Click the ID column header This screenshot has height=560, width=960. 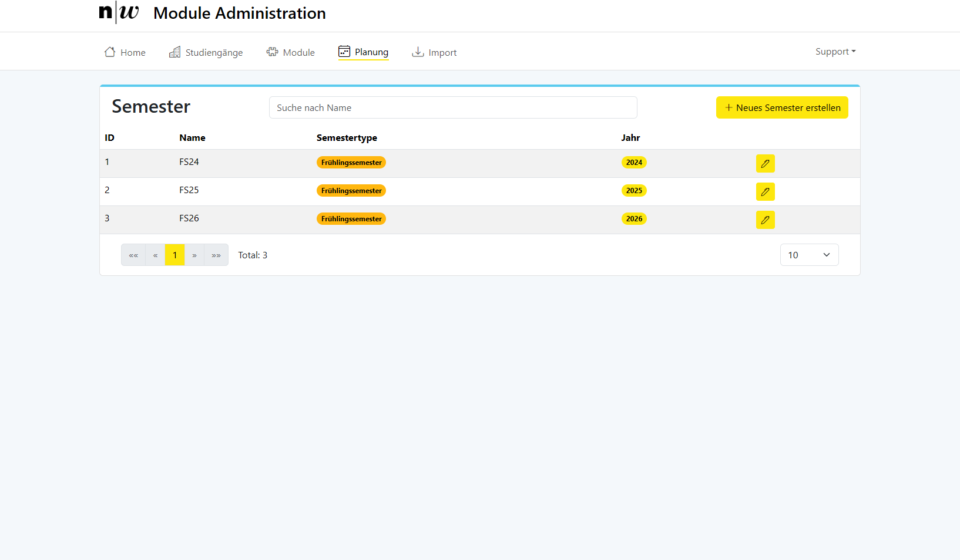click(x=109, y=138)
